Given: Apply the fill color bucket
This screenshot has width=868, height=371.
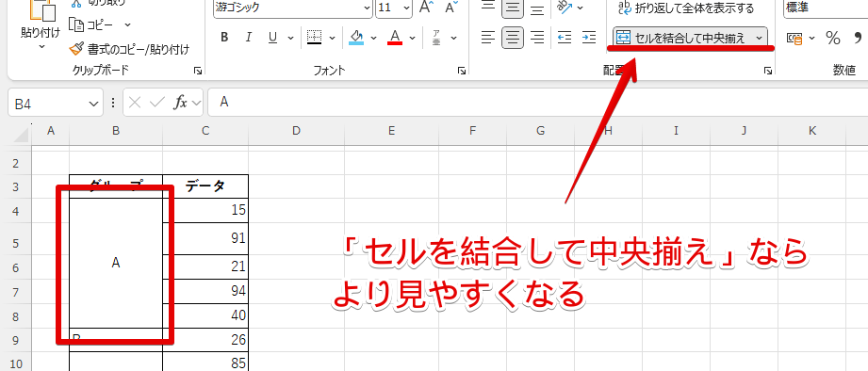Looking at the screenshot, I should pos(356,38).
